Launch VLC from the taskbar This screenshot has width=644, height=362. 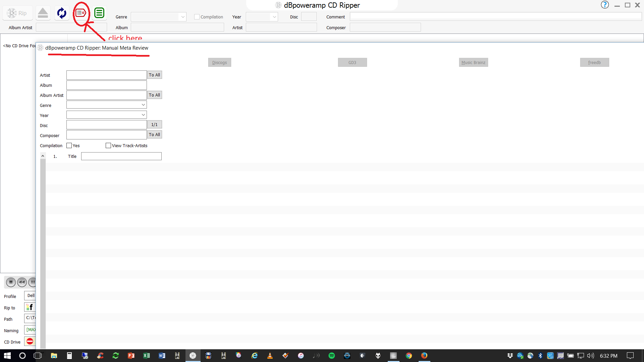point(270,356)
